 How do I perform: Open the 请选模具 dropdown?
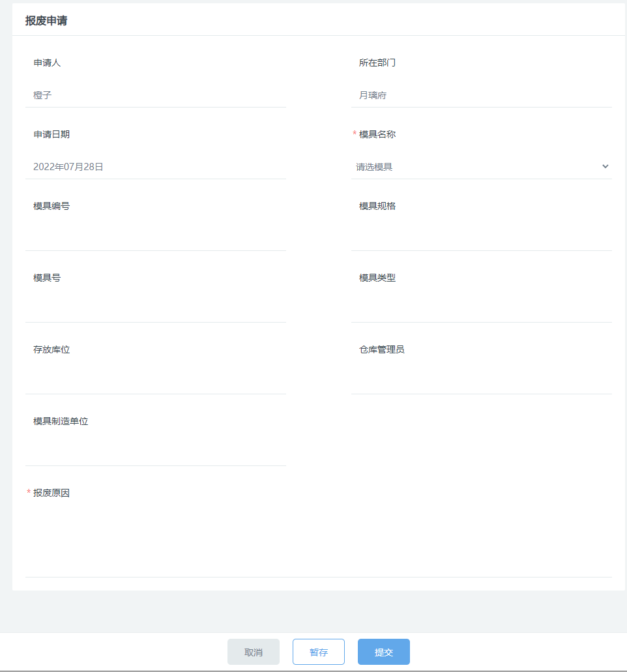click(x=481, y=167)
